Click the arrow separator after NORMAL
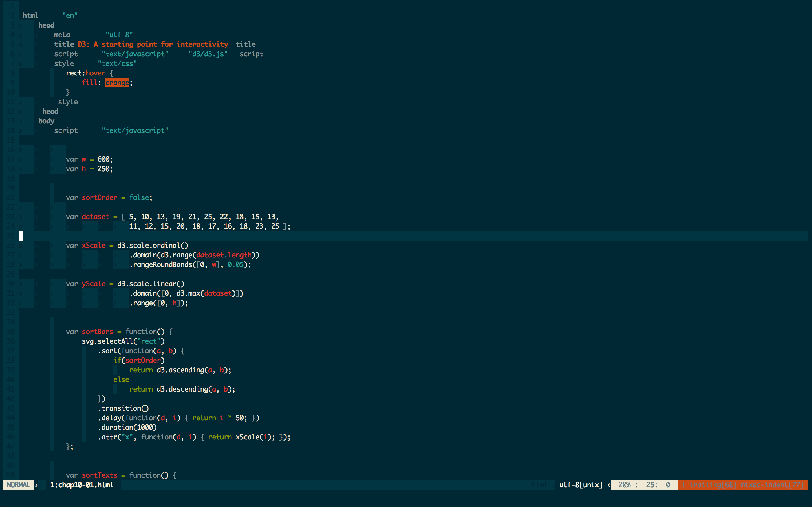The image size is (812, 507). pos(37,485)
